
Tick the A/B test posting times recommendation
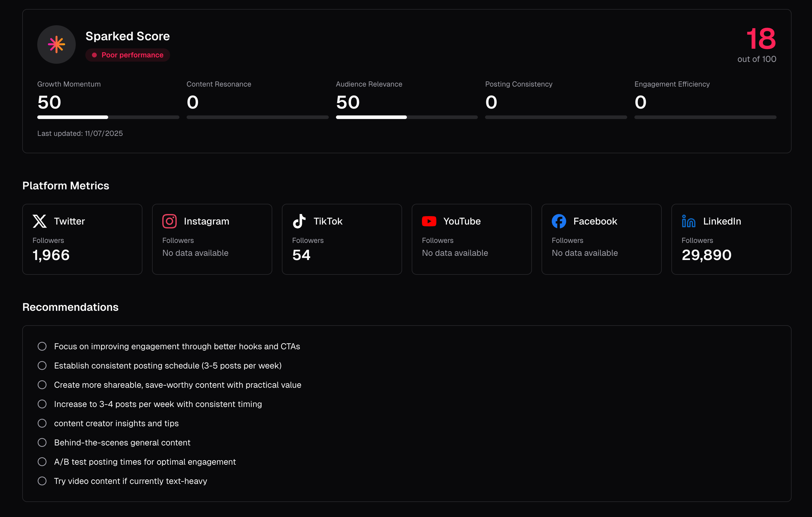[42, 462]
